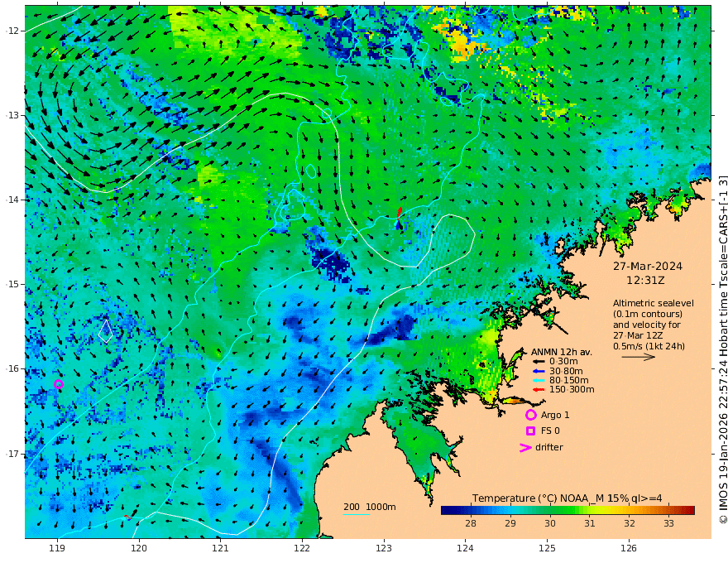
Task: Click the latitude axis label -17
Action: pos(14,454)
